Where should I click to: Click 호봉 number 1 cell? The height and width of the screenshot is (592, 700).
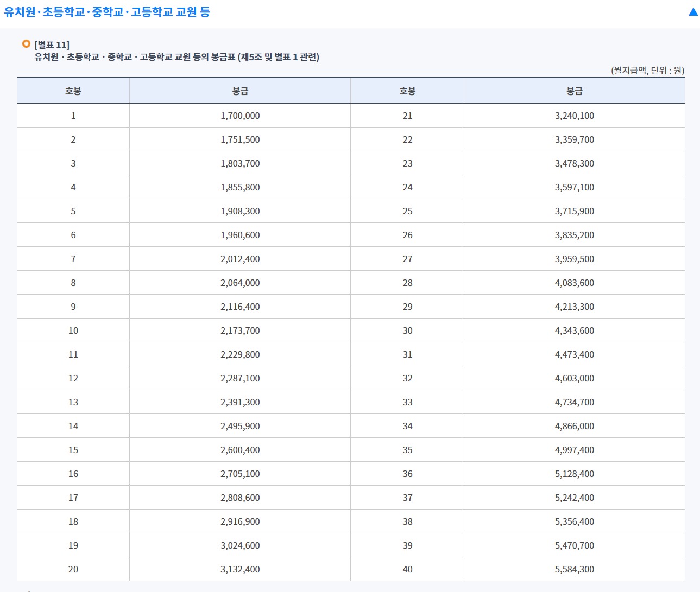tap(73, 116)
